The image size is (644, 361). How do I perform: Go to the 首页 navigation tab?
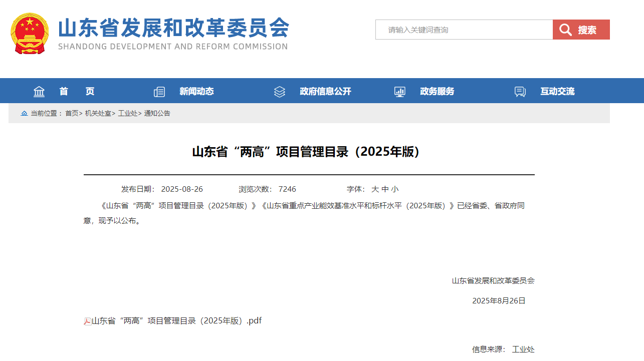click(77, 92)
